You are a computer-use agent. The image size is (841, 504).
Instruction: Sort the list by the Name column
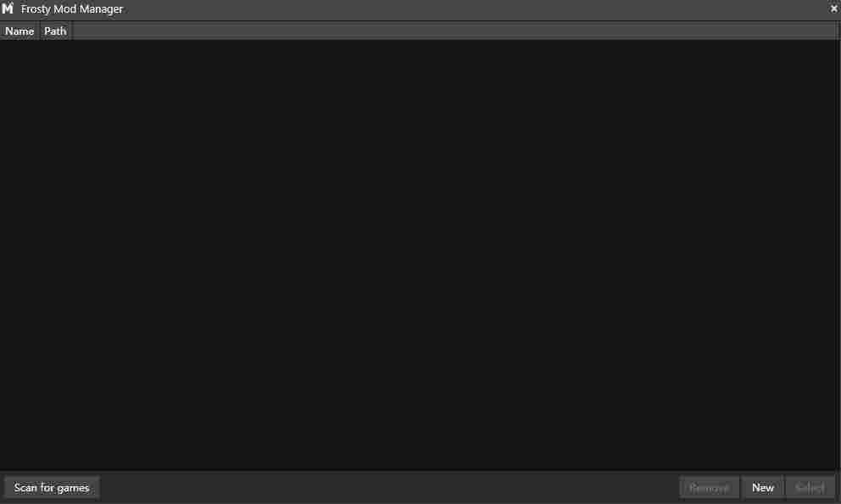coord(19,31)
